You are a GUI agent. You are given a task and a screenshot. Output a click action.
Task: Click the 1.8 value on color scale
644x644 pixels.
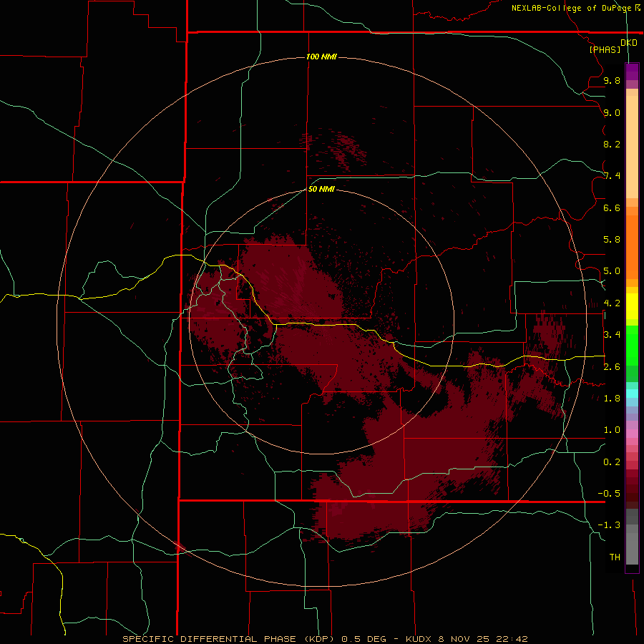(612, 399)
